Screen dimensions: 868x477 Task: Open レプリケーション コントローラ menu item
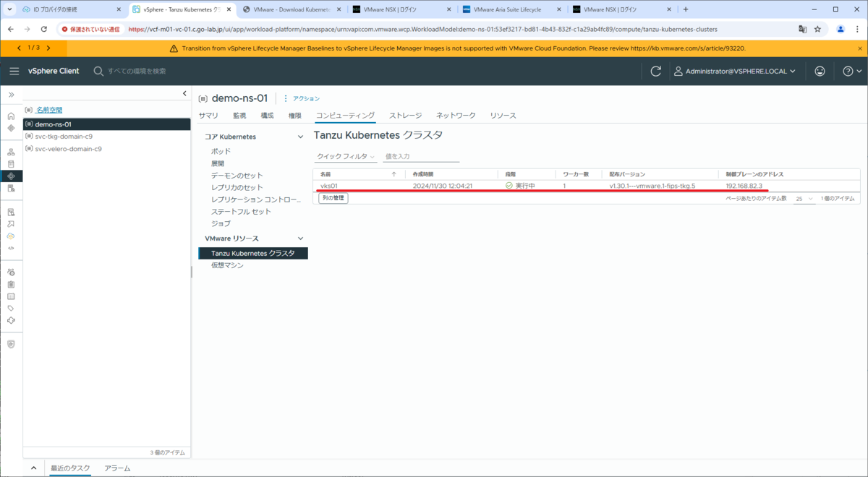coord(256,199)
